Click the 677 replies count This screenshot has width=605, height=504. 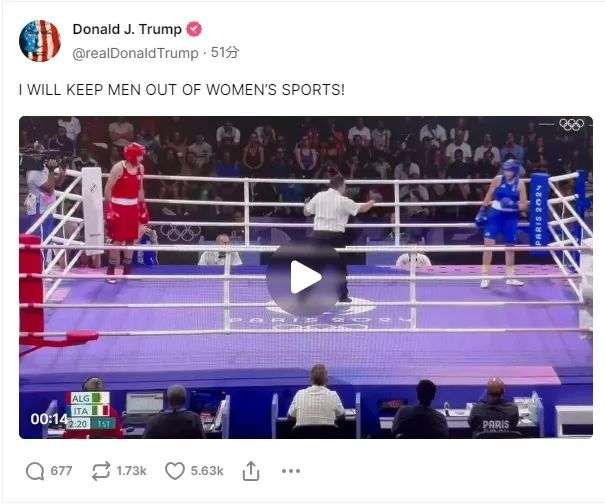coord(61,471)
